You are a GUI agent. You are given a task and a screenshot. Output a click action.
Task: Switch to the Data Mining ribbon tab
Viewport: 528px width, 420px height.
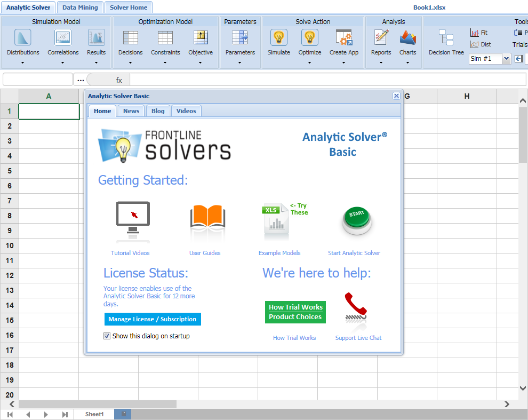click(80, 7)
